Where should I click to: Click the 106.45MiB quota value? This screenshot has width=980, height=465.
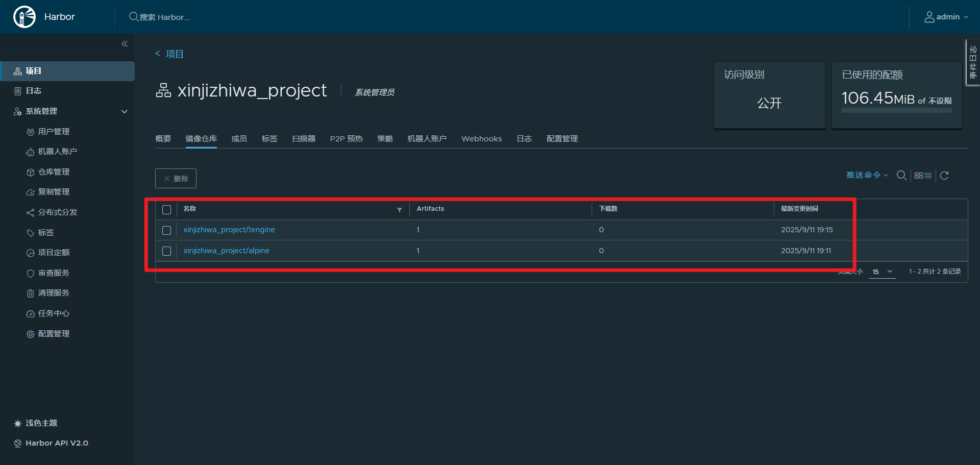click(x=878, y=98)
